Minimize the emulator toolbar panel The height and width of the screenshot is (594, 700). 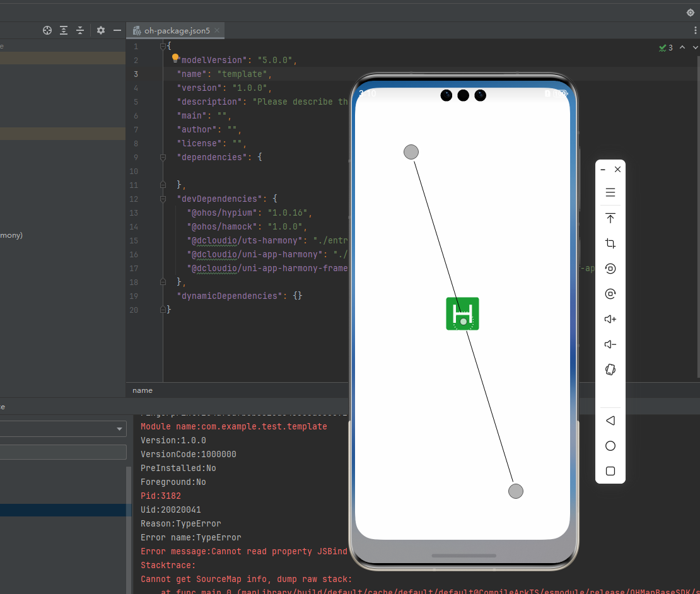[603, 170]
